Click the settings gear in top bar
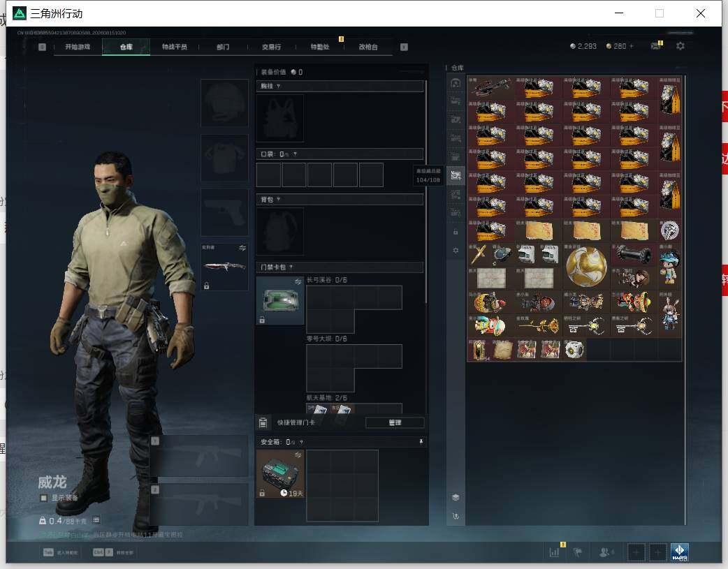 [x=680, y=46]
